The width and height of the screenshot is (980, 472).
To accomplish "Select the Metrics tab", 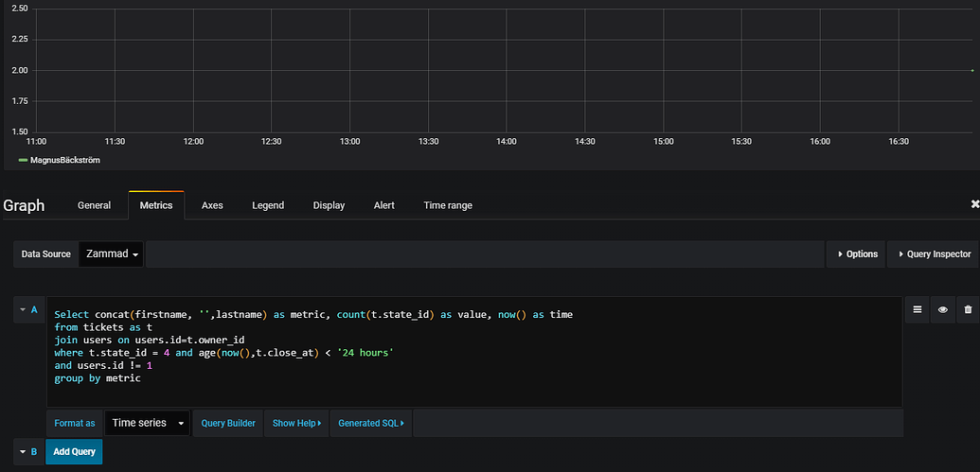I will click(x=156, y=205).
